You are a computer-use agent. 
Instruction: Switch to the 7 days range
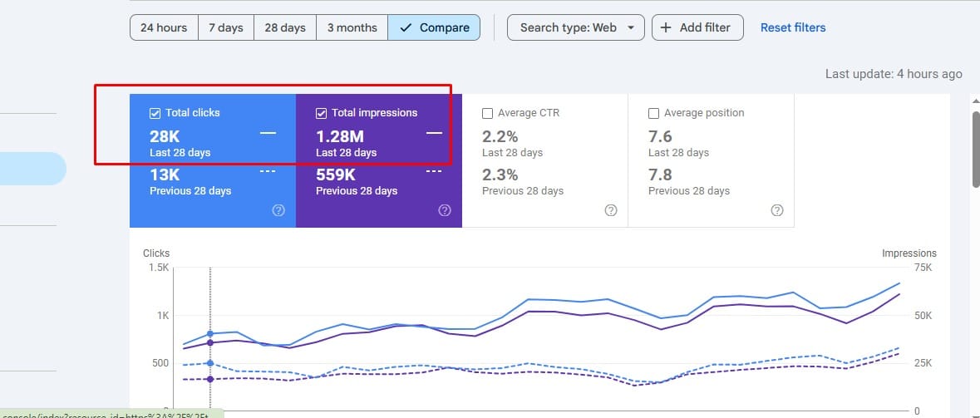point(226,27)
